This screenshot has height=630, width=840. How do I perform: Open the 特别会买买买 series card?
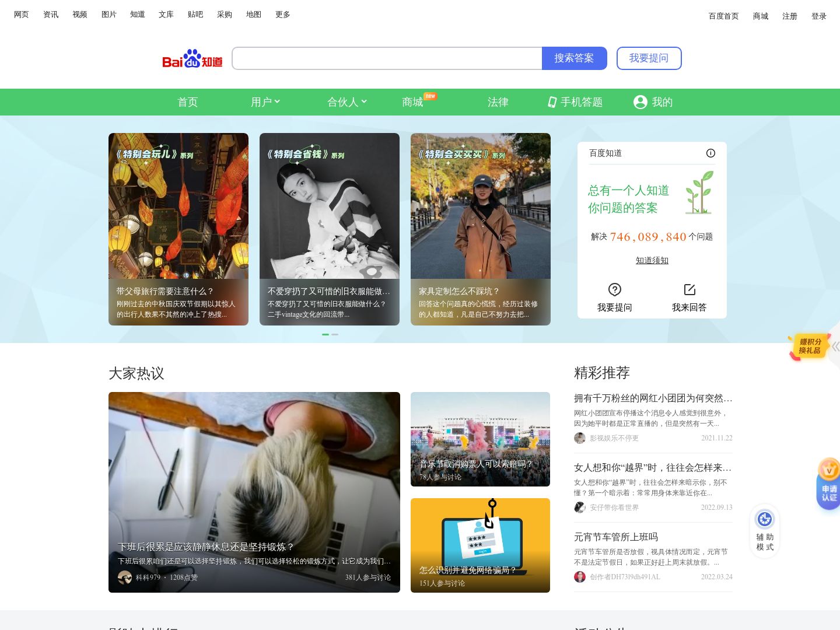481,229
